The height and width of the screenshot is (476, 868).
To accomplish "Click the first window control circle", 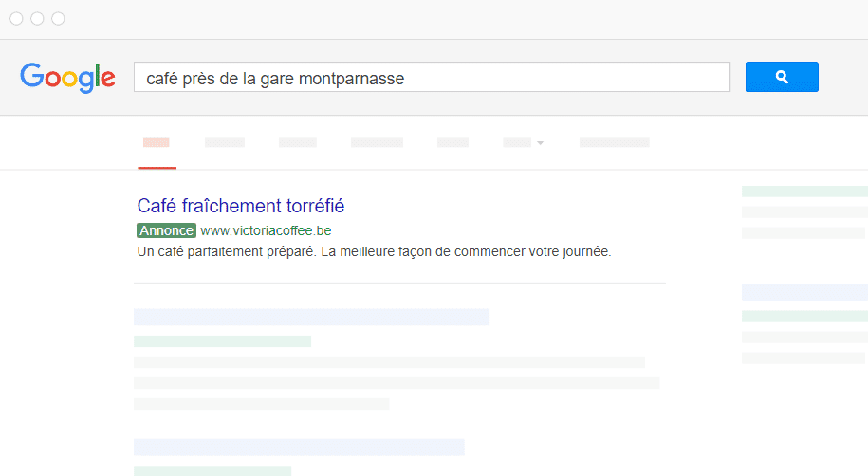I will [17, 19].
